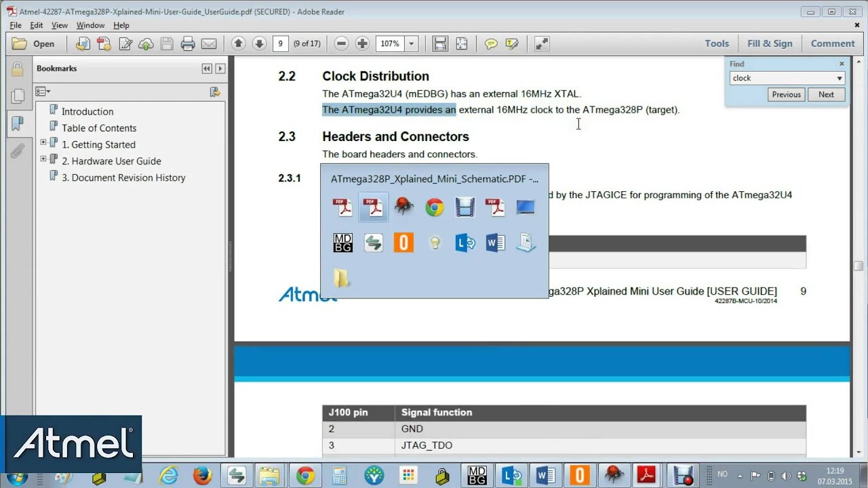Open Chrome from the taskbar
This screenshot has width=868, height=488.
[x=305, y=476]
